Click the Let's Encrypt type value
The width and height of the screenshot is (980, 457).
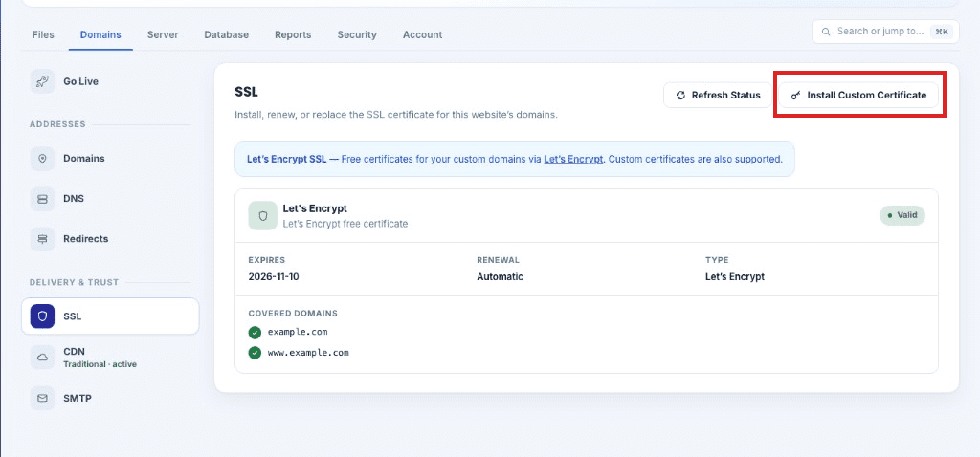click(735, 276)
